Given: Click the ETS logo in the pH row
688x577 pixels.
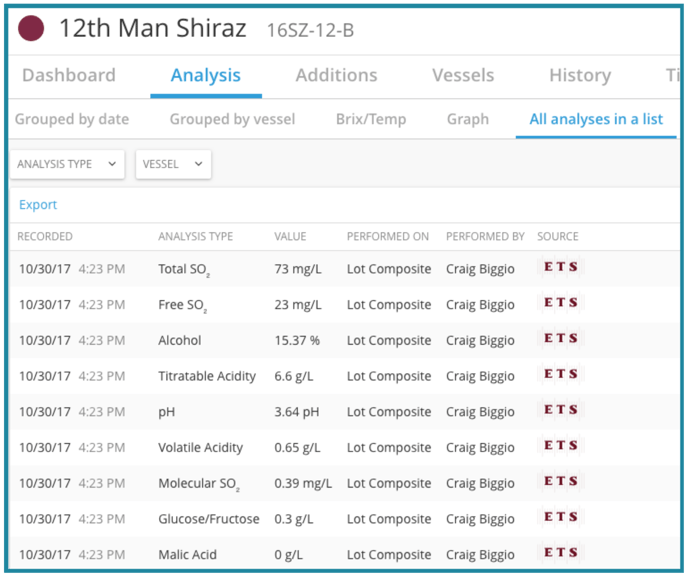Looking at the screenshot, I should [x=560, y=410].
